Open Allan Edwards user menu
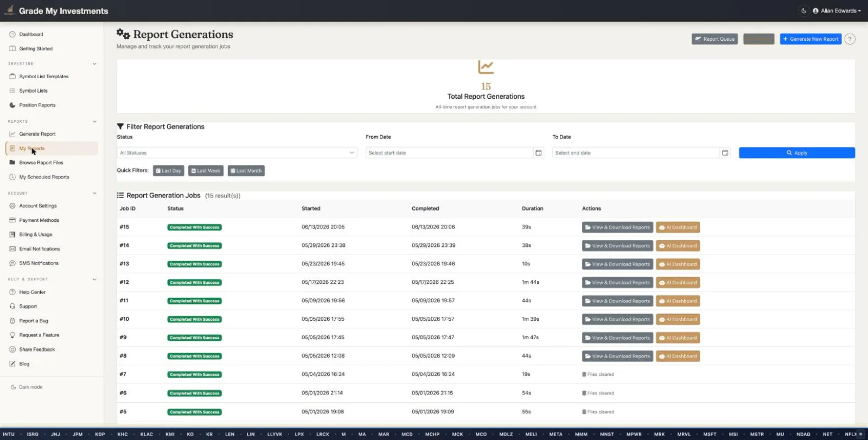The width and height of the screenshot is (868, 440). click(837, 11)
